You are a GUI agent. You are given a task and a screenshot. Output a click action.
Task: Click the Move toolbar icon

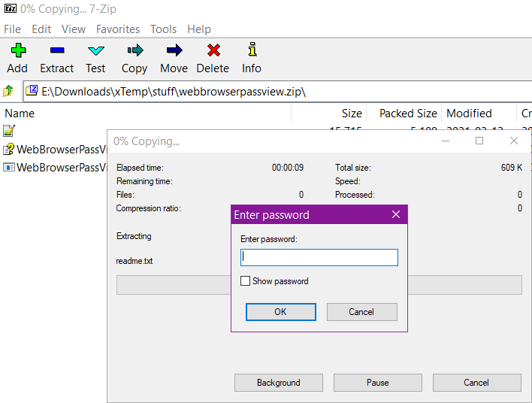tap(174, 50)
